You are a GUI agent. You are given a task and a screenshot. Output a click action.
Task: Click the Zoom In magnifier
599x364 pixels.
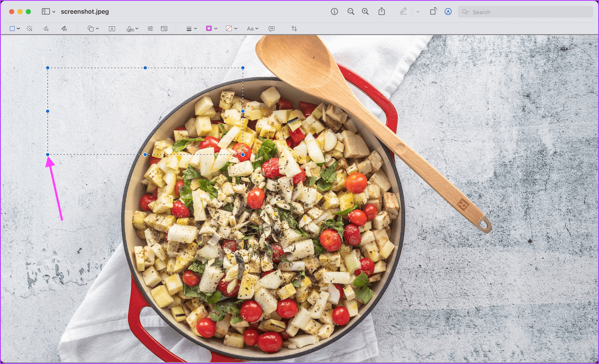pos(365,12)
